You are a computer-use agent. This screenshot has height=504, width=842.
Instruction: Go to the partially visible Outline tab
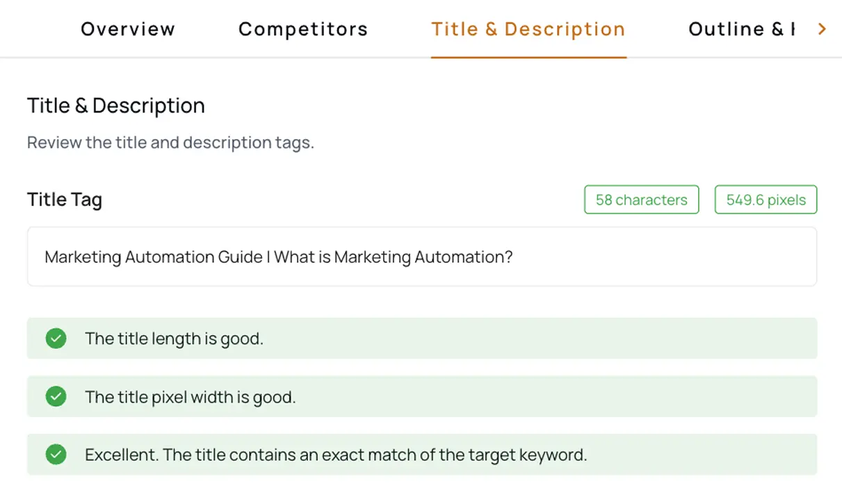[x=741, y=29]
